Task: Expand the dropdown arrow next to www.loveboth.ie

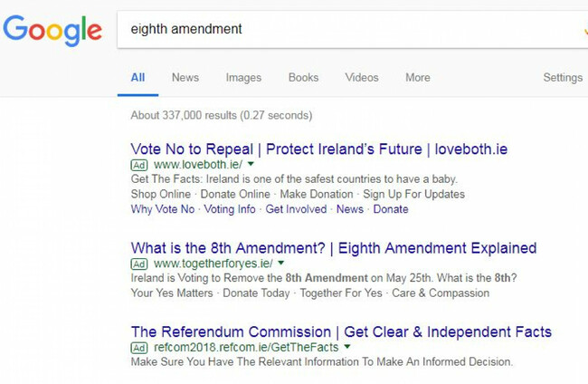Action: click(x=251, y=166)
